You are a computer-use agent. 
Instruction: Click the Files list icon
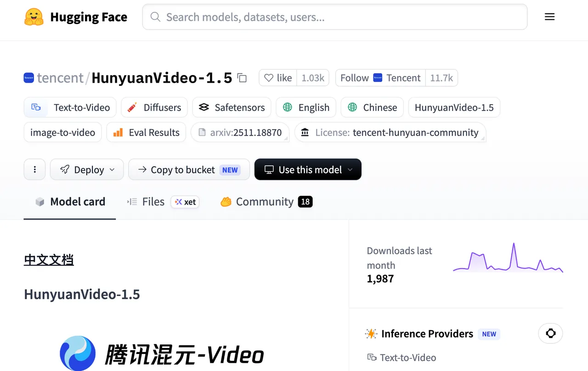pyautogui.click(x=132, y=202)
